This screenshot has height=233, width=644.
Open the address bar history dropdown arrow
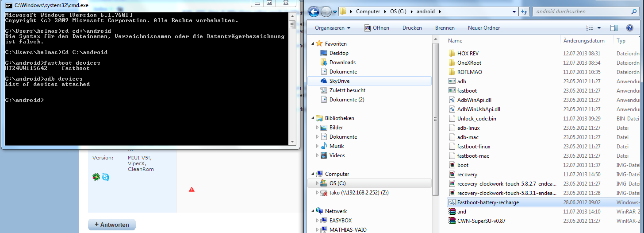(514, 12)
